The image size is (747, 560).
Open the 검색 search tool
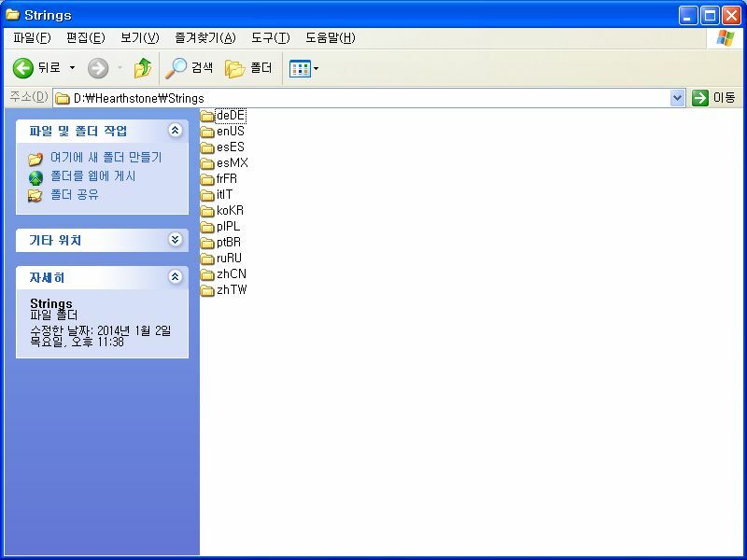190,68
